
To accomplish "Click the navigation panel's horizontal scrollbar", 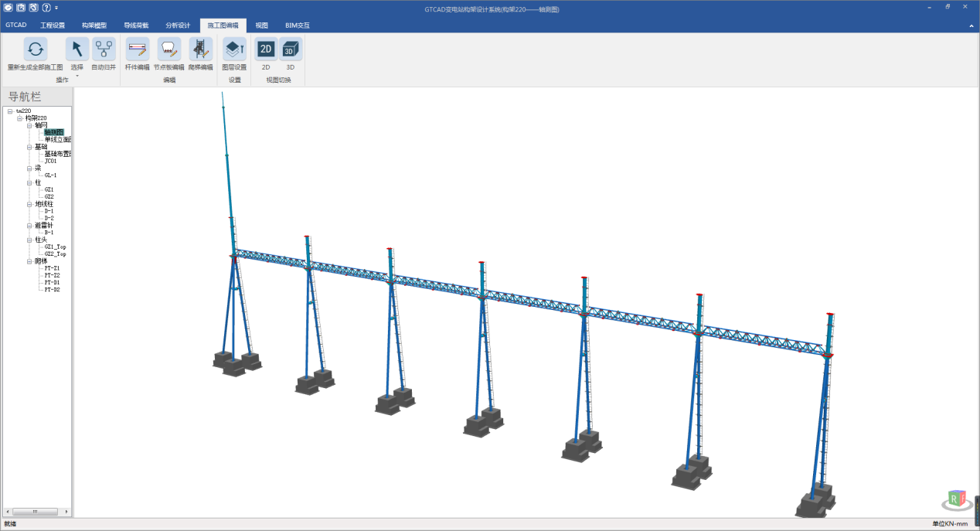I will pos(35,512).
